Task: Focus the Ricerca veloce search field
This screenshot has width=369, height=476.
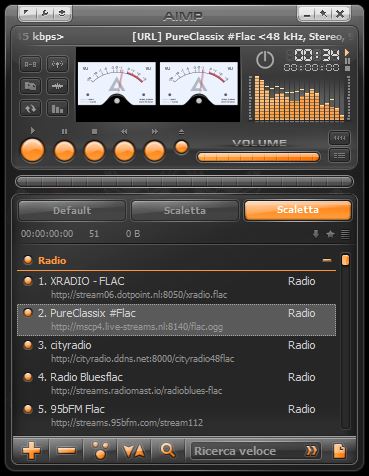Action: [255, 451]
